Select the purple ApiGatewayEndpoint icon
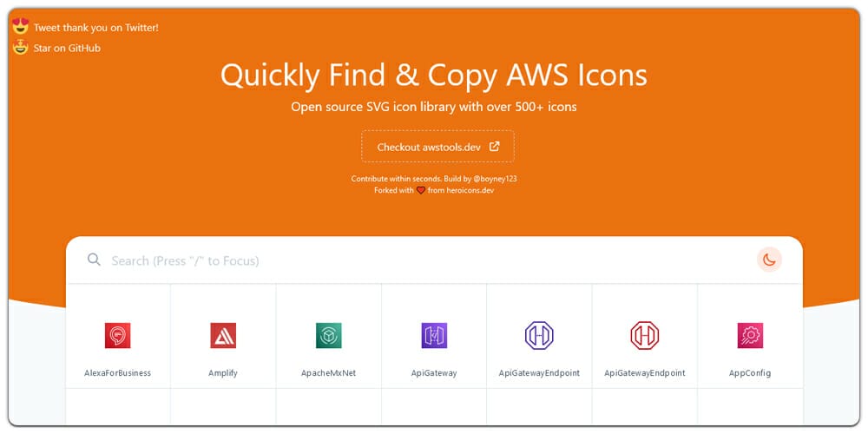The height and width of the screenshot is (434, 868). [539, 336]
